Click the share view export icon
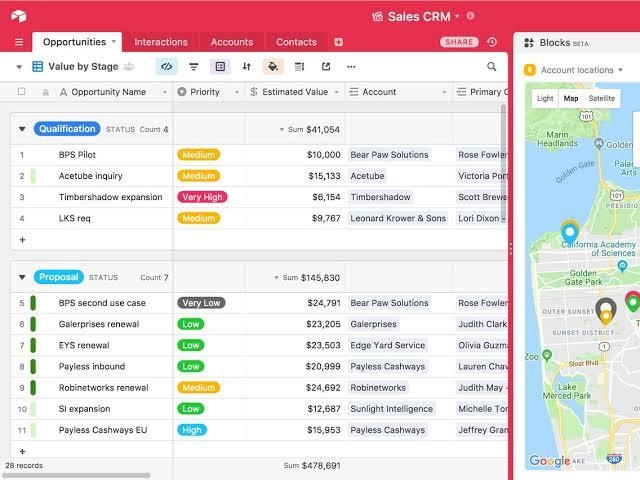 326,67
